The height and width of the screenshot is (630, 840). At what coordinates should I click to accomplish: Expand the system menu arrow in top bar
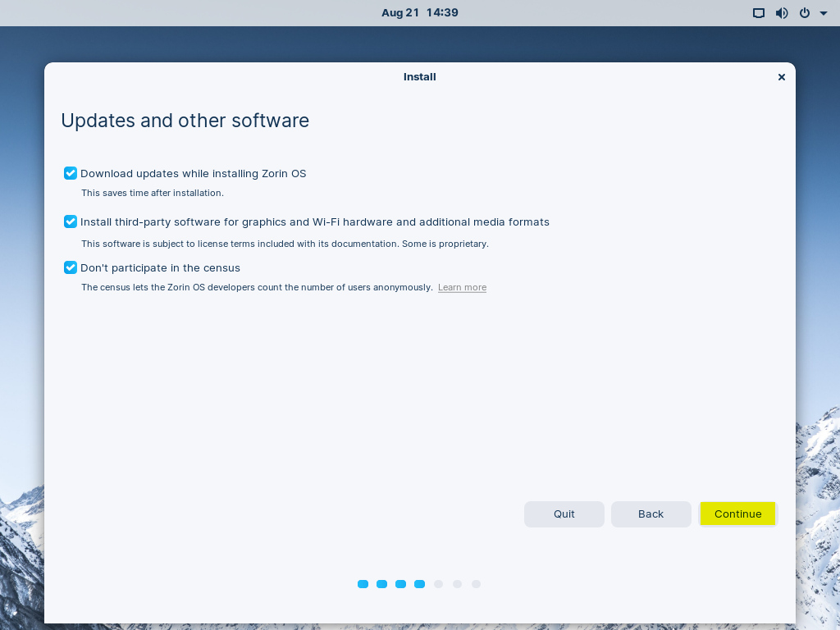824,13
